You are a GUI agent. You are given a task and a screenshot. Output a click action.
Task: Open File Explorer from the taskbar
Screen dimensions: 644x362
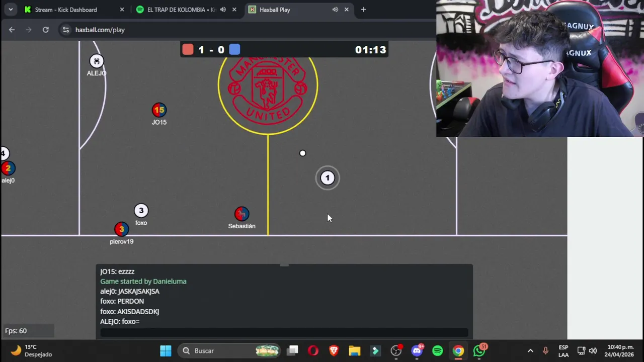(x=355, y=351)
